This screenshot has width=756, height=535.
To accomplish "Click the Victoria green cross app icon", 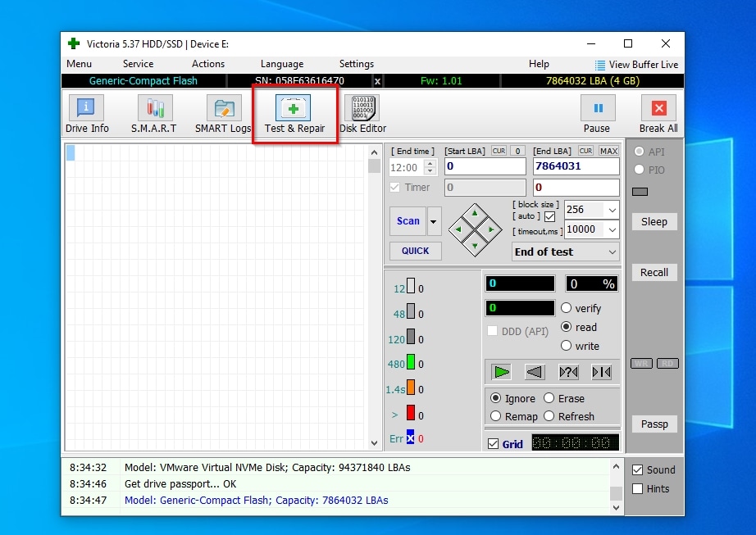I will tap(74, 43).
